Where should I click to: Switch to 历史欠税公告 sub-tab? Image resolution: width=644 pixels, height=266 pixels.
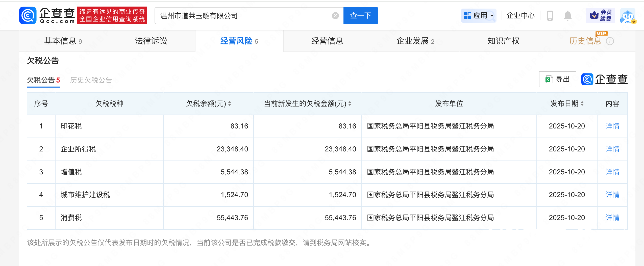pos(91,80)
